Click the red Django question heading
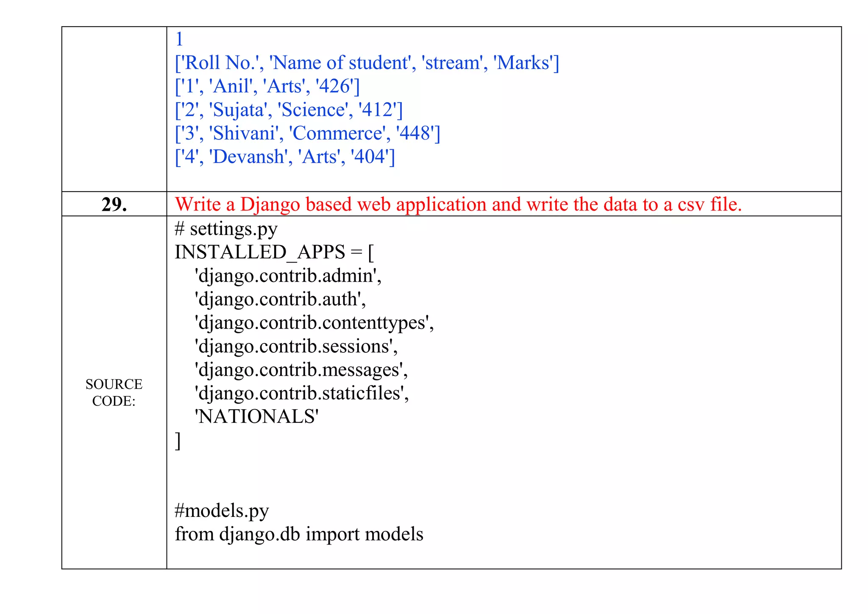Screen dimensions: 868x614 [x=458, y=204]
